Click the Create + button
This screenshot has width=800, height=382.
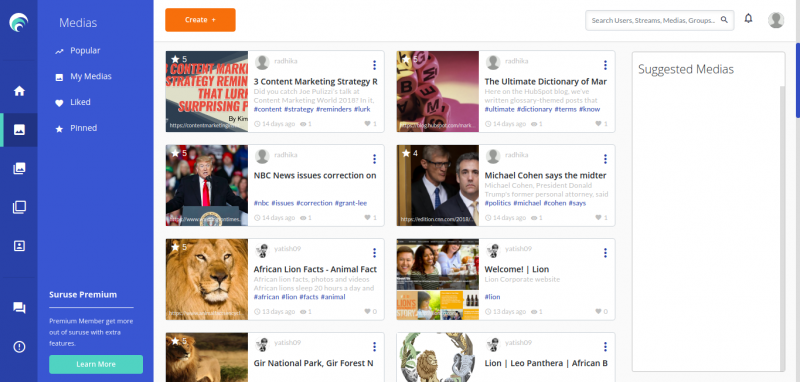[200, 20]
